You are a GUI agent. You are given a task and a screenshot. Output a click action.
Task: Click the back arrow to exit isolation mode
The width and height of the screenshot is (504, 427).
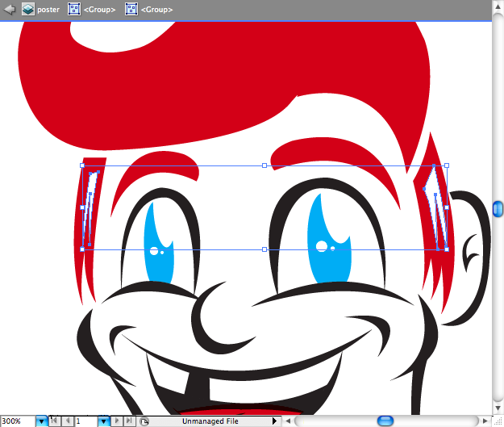point(10,10)
